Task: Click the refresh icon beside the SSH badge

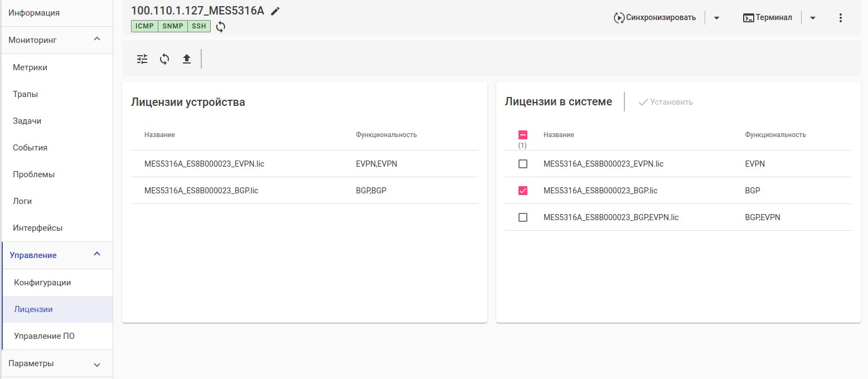Action: pyautogui.click(x=221, y=26)
